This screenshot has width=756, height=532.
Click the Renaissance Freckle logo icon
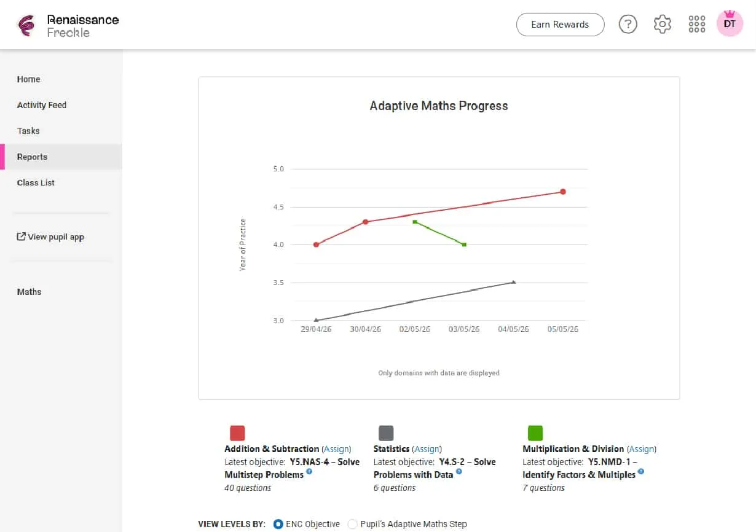coord(26,26)
